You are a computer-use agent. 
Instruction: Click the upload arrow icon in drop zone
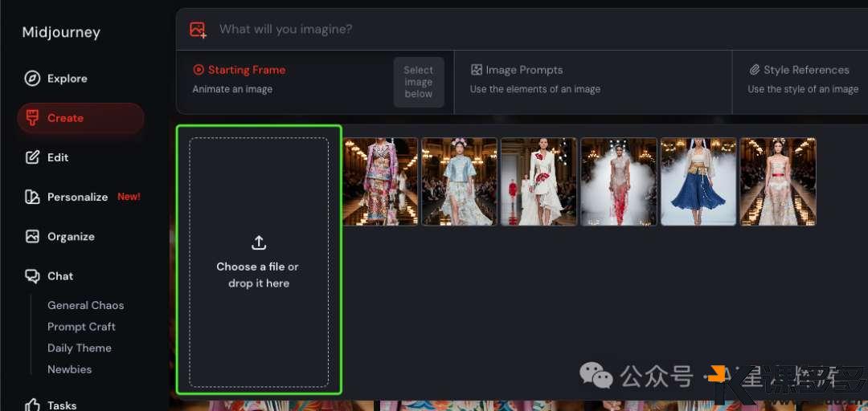tap(259, 242)
